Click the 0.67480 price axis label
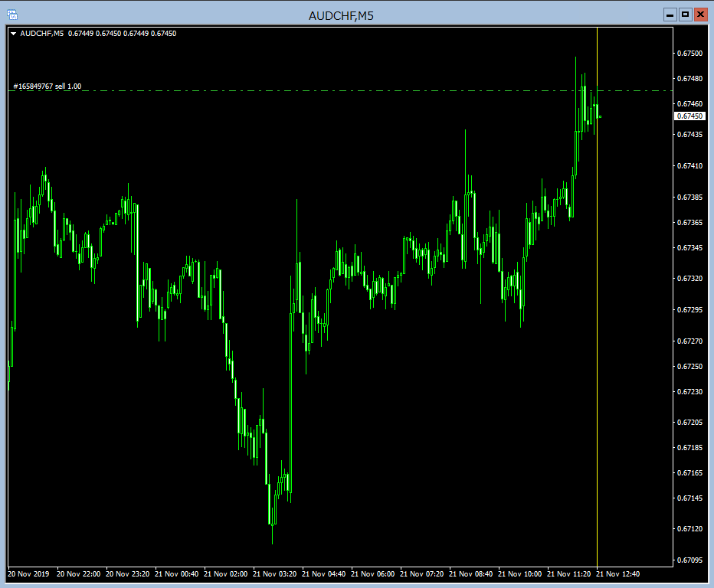This screenshot has height=588, width=714. (689, 79)
